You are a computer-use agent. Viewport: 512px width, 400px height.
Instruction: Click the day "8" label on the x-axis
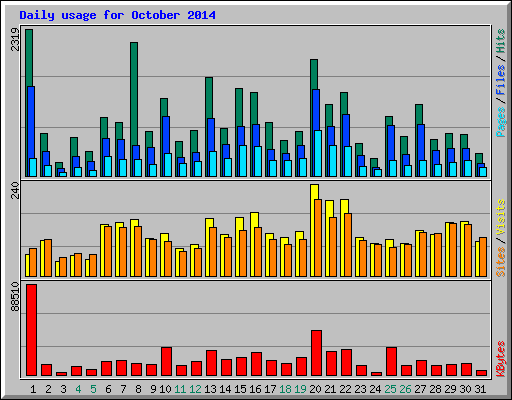[138, 389]
